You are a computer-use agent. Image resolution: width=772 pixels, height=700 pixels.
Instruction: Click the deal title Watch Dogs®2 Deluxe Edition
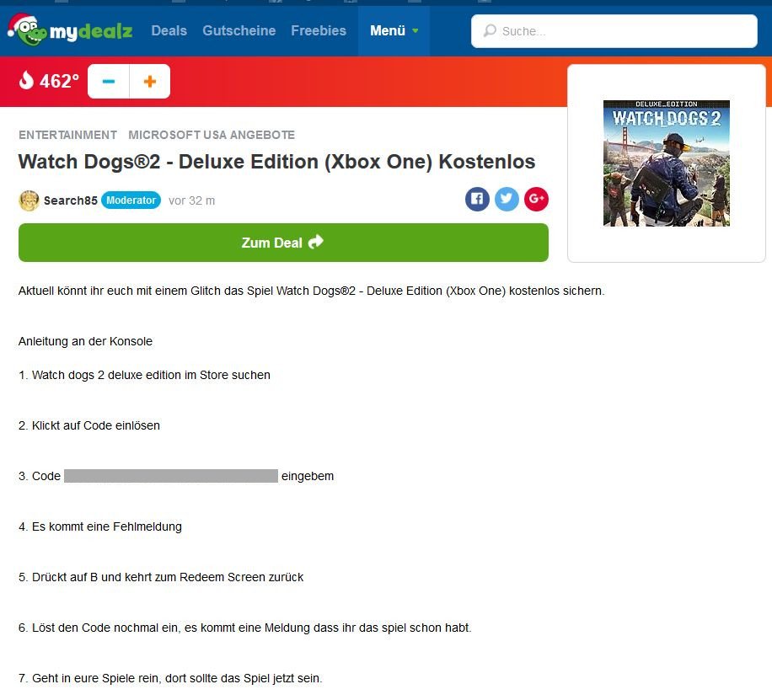(x=276, y=162)
